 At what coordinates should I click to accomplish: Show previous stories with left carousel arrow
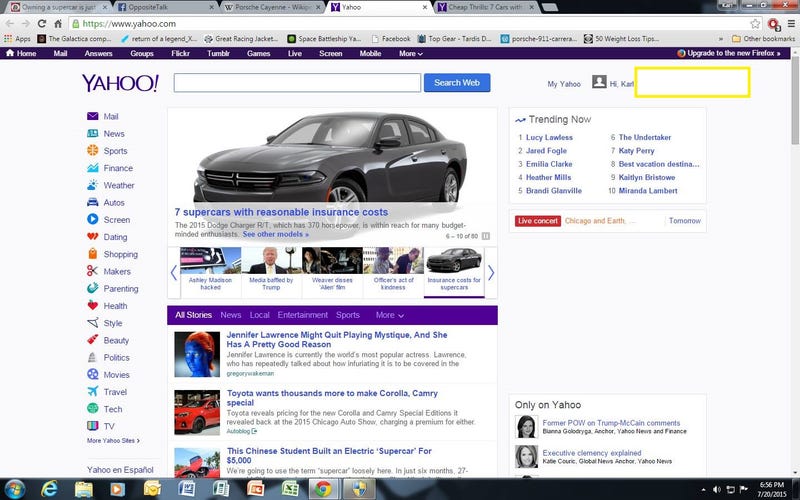tap(173, 273)
